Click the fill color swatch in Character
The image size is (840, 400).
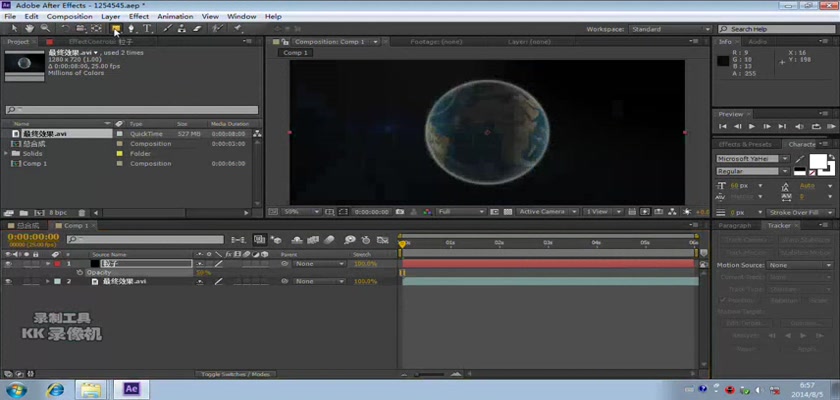(x=818, y=161)
